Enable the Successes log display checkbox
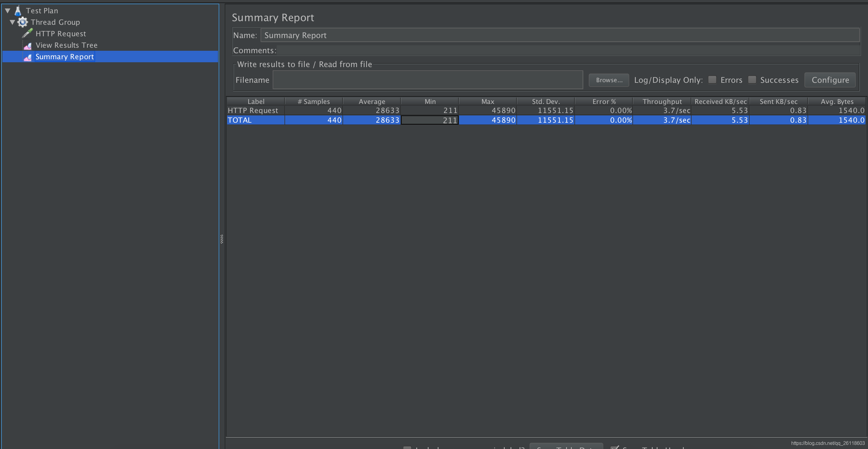 752,79
